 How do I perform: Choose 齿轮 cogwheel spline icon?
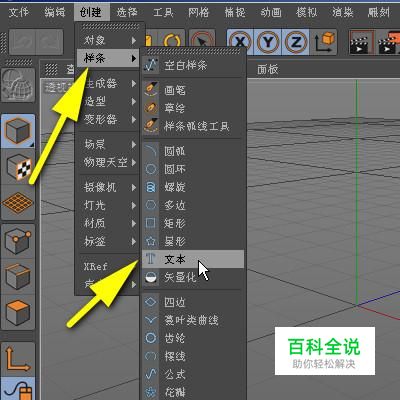[x=151, y=338]
